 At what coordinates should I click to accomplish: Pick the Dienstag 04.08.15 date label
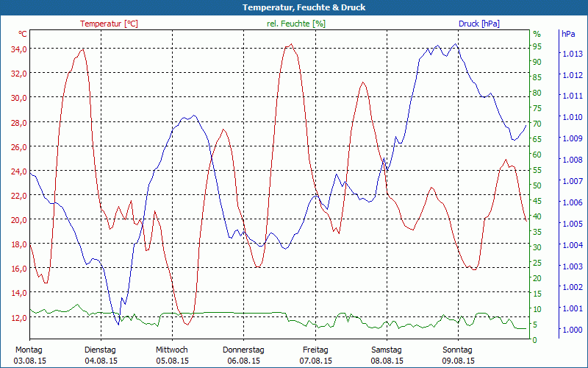[x=100, y=355]
